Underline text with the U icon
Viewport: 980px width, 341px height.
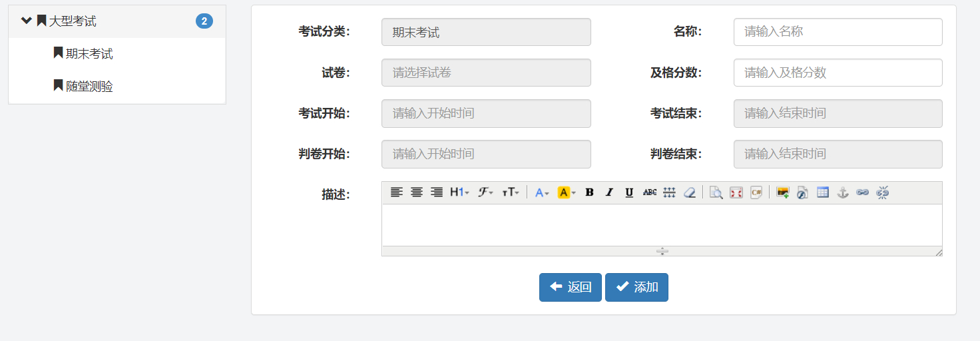tap(629, 192)
